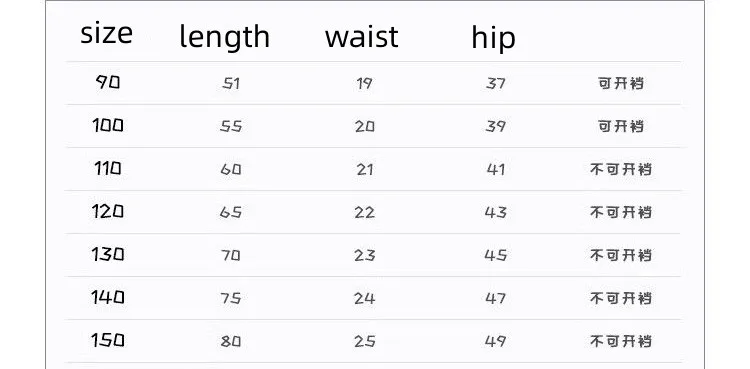This screenshot has height=369, width=750.
Task: Select the size 150 row label
Action: [x=108, y=340]
